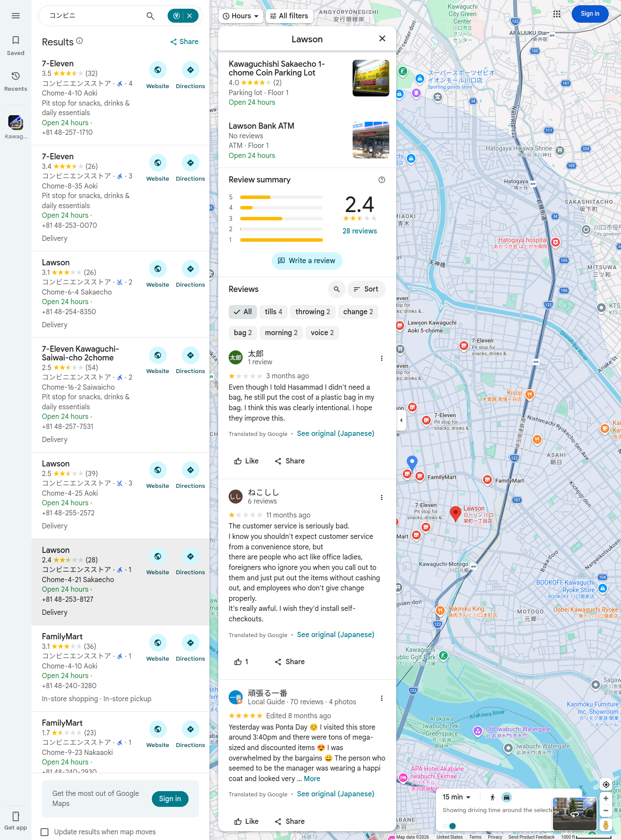Image resolution: width=621 pixels, height=840 pixels.
Task: Click red Lawson pin on map
Action: point(455,514)
